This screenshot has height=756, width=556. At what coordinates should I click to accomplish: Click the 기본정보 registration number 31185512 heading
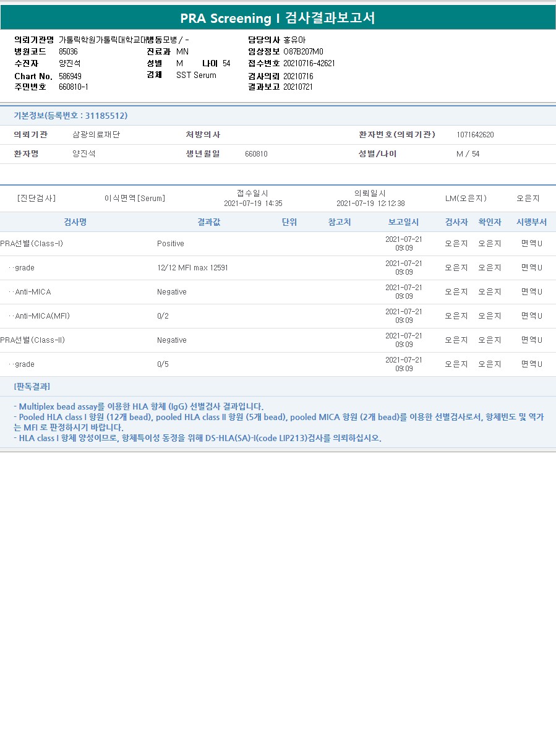pos(71,115)
